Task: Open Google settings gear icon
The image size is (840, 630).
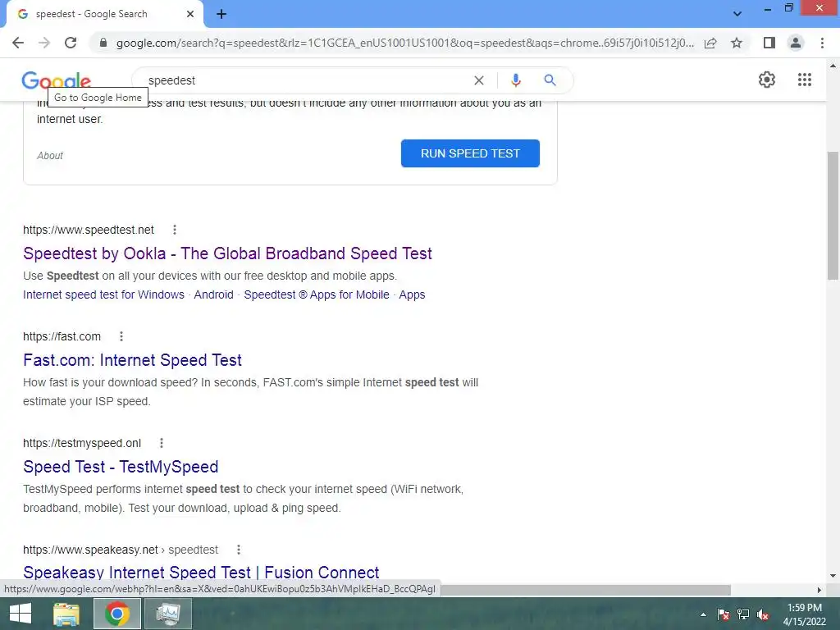Action: click(x=767, y=80)
